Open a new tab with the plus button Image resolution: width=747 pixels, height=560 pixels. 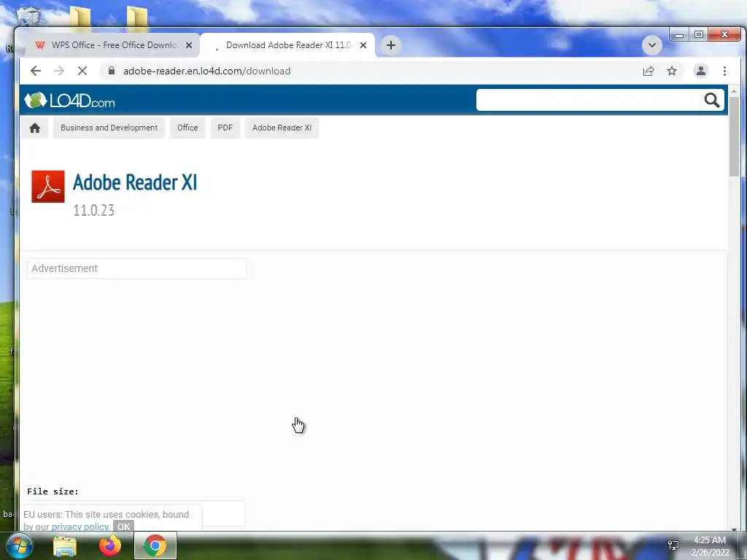click(x=391, y=45)
